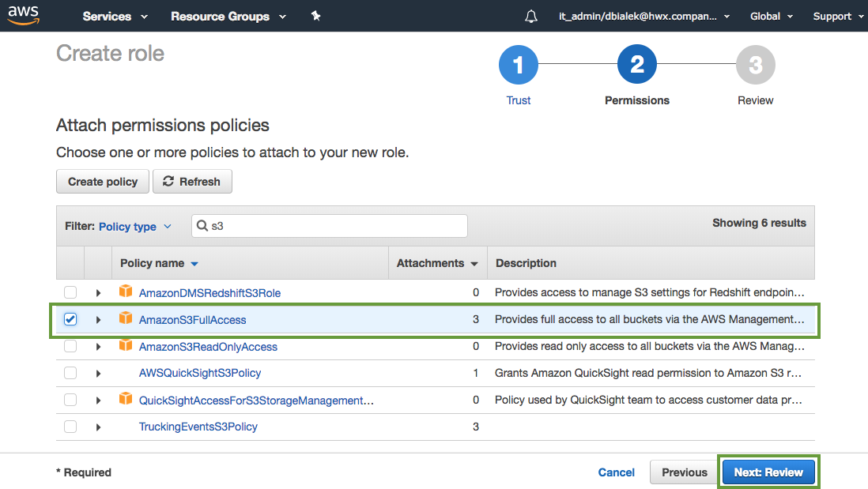Go to step 1 Trust circle
The width and height of the screenshot is (868, 489).
point(518,65)
